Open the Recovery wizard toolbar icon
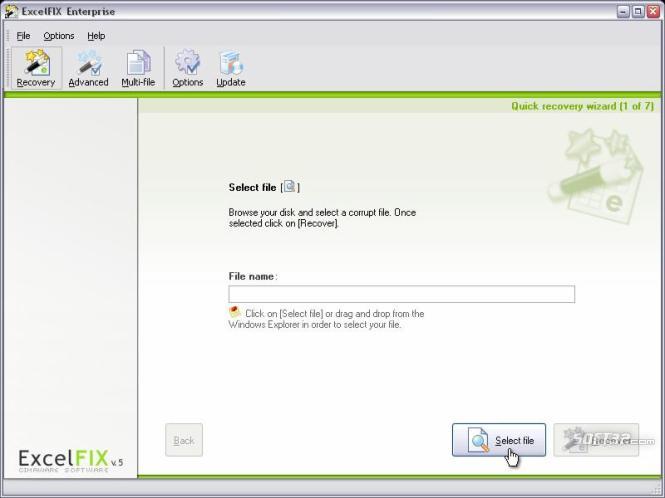Viewport: 665px width, 498px height. (36, 68)
